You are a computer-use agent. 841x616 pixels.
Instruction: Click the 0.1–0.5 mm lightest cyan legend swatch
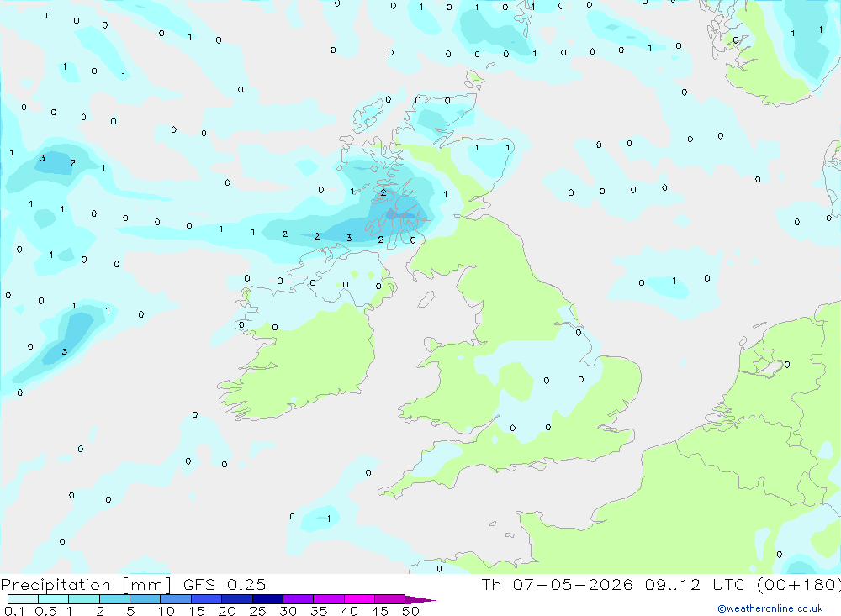[23, 599]
